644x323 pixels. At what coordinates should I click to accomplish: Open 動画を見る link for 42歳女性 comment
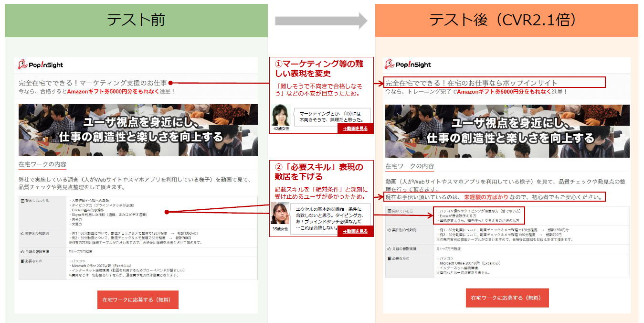355,129
